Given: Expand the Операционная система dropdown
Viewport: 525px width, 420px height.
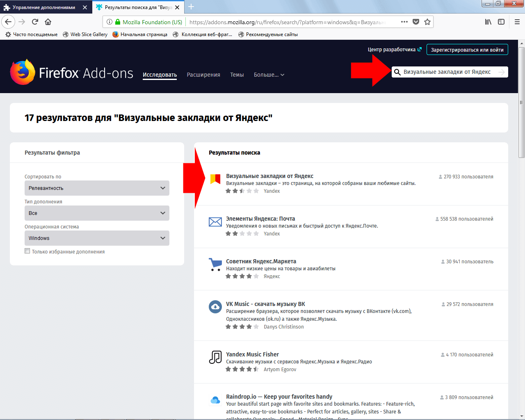Looking at the screenshot, I should pyautogui.click(x=97, y=238).
